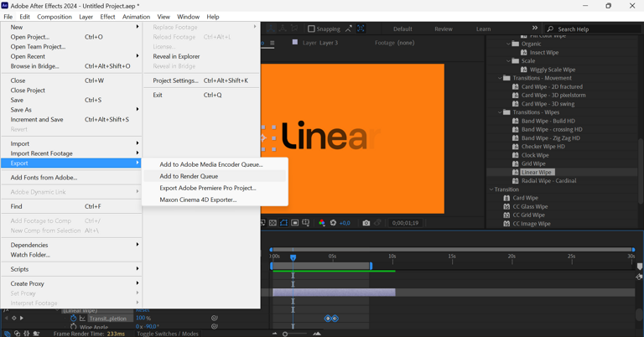Switch to the Review workspace
The height and width of the screenshot is (337, 644).
pos(444,29)
